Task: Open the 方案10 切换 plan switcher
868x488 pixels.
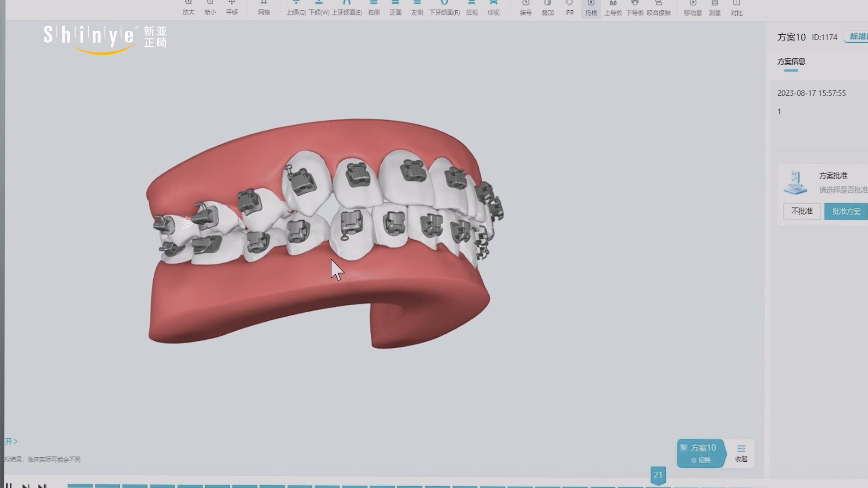Action: [701, 453]
